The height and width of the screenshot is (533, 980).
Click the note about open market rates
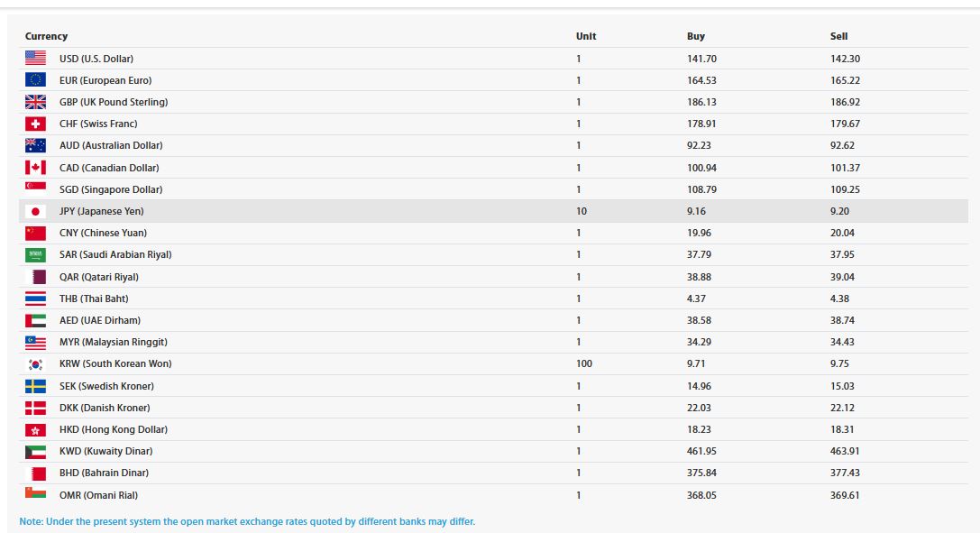[x=247, y=521]
